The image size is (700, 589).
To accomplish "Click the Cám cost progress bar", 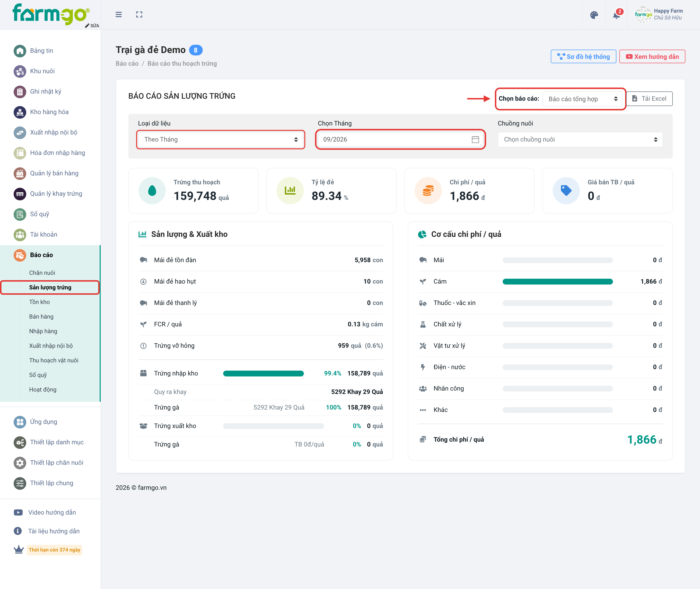I will coord(558,281).
